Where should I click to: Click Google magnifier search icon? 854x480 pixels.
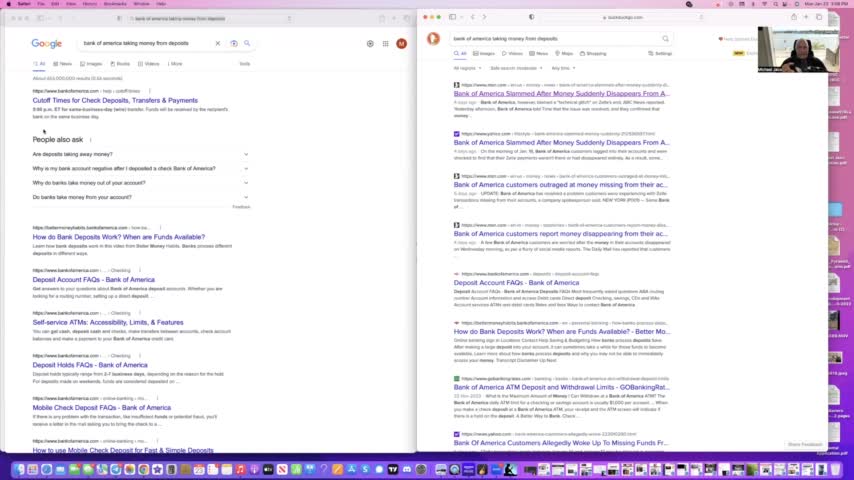[247, 43]
